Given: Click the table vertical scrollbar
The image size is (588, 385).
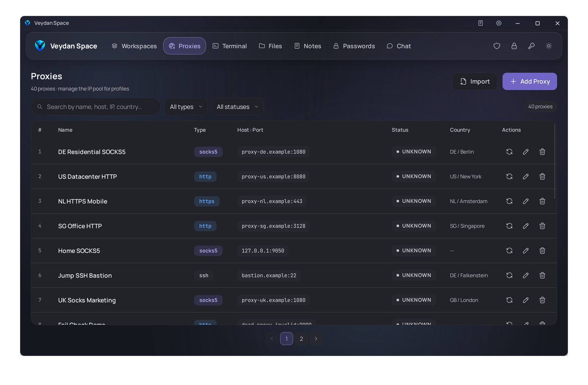Looking at the screenshot, I should coord(555,162).
